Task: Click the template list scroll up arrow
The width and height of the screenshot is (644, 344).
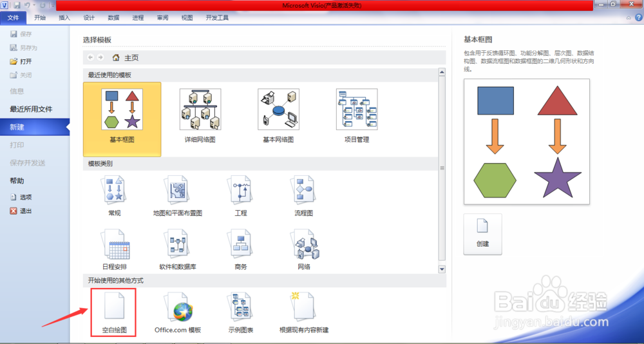Action: point(442,72)
